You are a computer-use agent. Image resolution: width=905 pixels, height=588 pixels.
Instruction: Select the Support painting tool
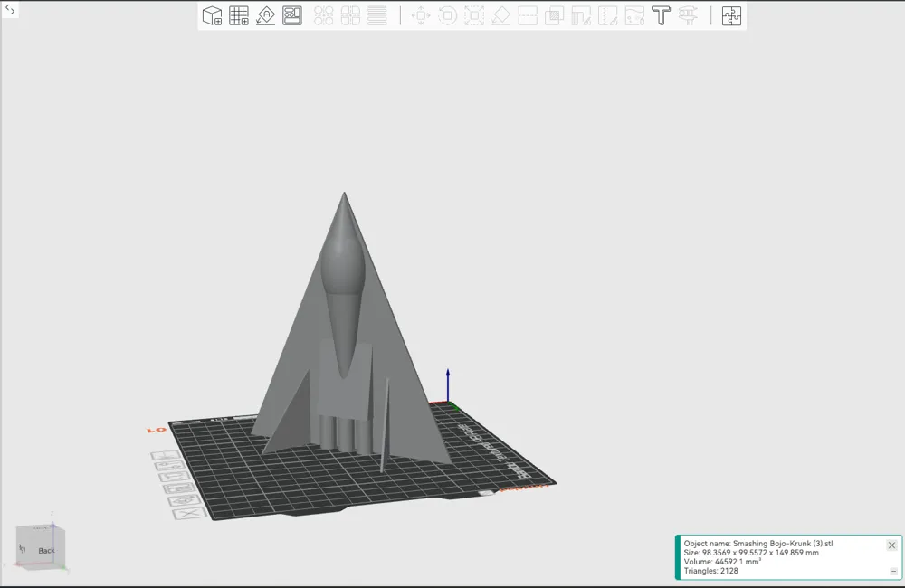(581, 15)
